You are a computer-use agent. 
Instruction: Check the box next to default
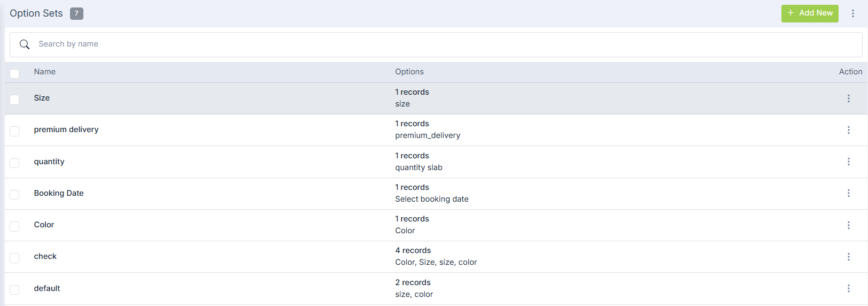(x=14, y=289)
